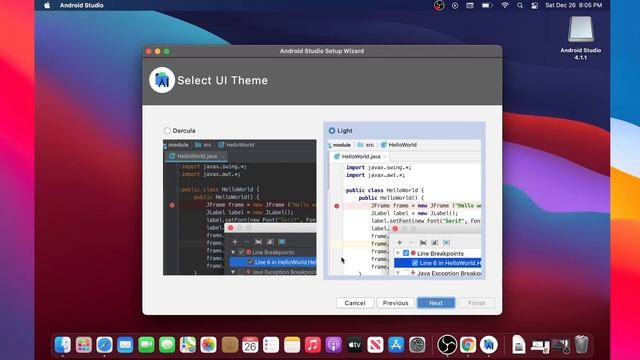This screenshot has width=640, height=360.
Task: Click Android Studio icon in the Dock
Action: point(489,345)
